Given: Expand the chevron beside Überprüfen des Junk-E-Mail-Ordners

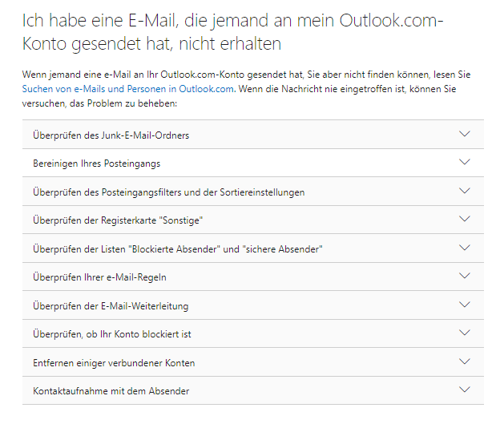Looking at the screenshot, I should 465,134.
